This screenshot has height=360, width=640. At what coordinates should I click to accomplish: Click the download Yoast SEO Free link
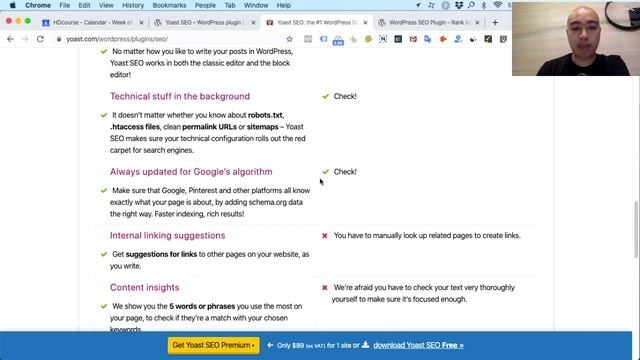(x=418, y=345)
